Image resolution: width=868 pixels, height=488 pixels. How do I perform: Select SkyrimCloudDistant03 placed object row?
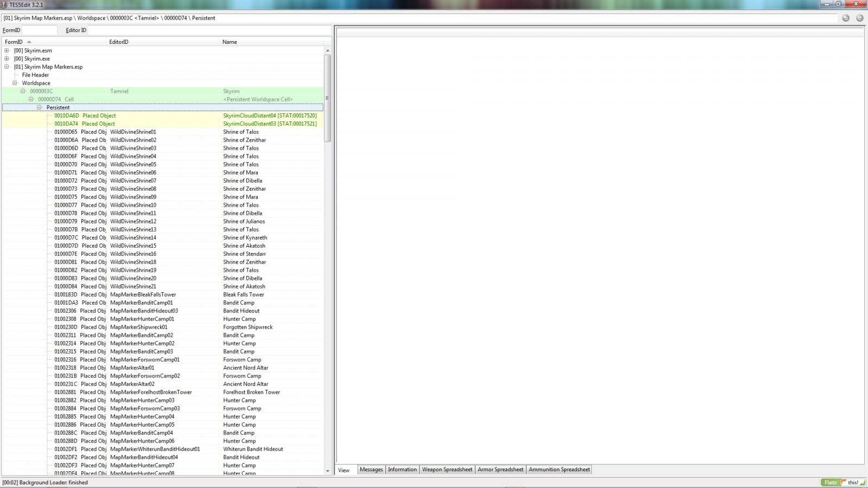(163, 124)
